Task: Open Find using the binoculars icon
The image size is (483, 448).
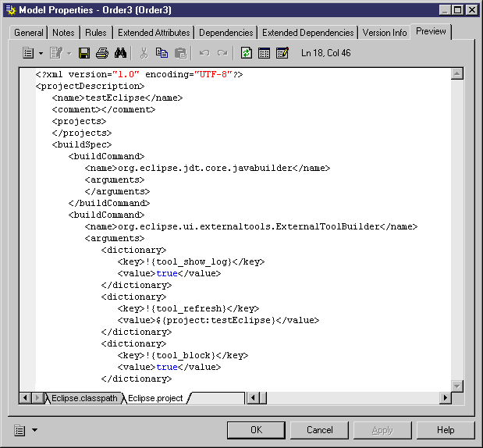Action: pos(121,53)
